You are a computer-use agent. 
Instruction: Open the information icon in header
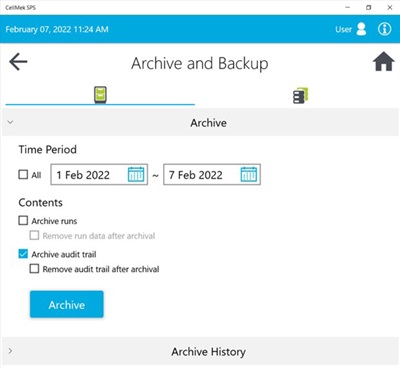coord(384,29)
